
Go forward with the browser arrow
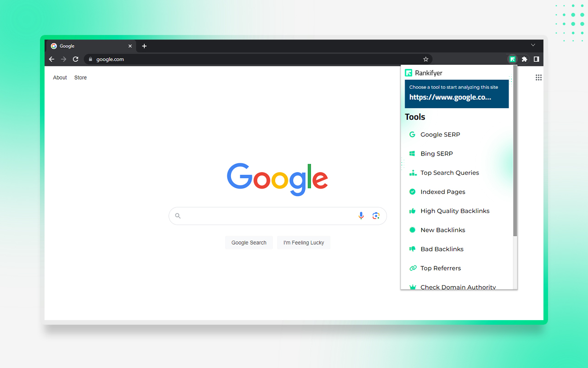[63, 59]
